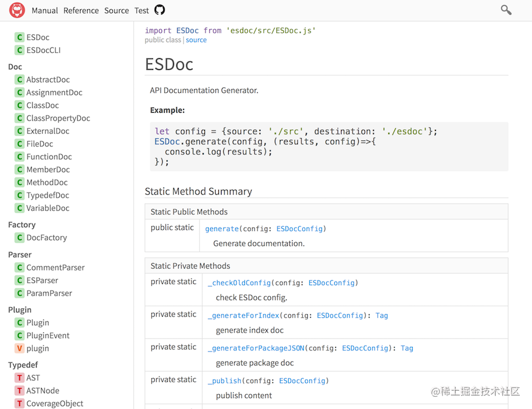Viewport: 532px width, 409px height.
Task: Click the C icon next to ClassPropertyDoc
Action: 19,118
